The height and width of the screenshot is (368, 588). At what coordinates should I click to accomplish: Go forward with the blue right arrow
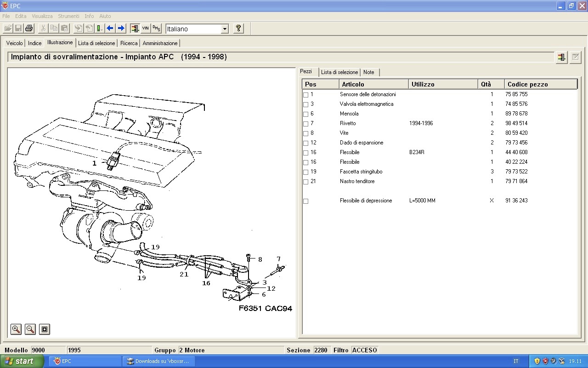pyautogui.click(x=121, y=29)
